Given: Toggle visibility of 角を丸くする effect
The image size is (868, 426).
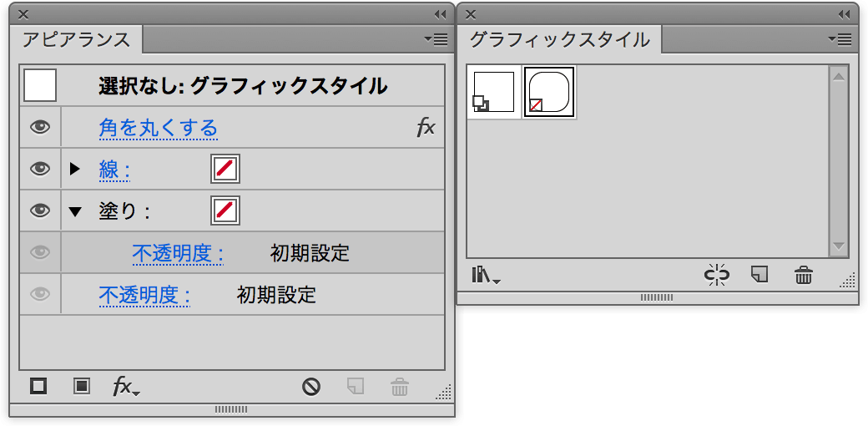Looking at the screenshot, I should 40,128.
